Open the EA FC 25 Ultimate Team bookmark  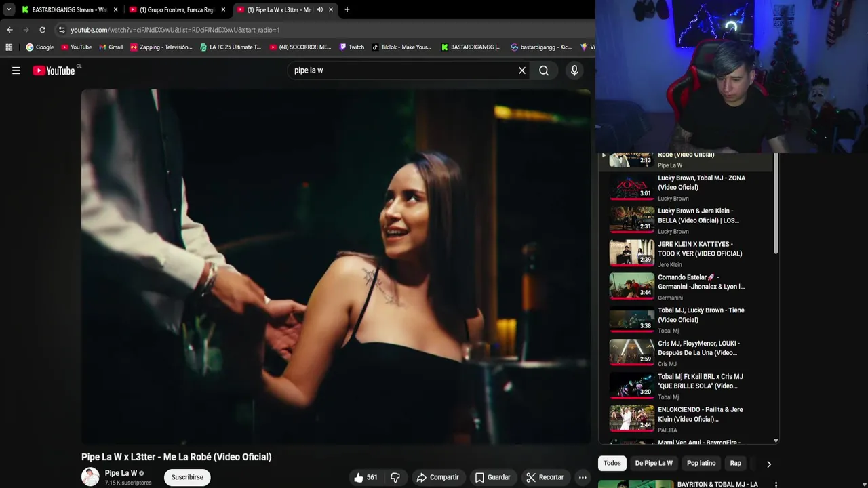(231, 47)
